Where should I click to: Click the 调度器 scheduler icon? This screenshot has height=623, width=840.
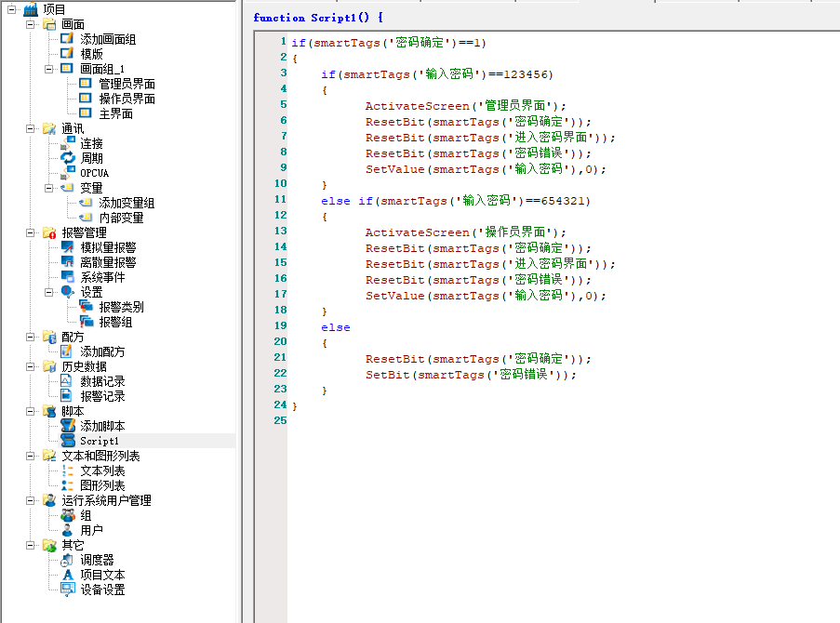[67, 560]
